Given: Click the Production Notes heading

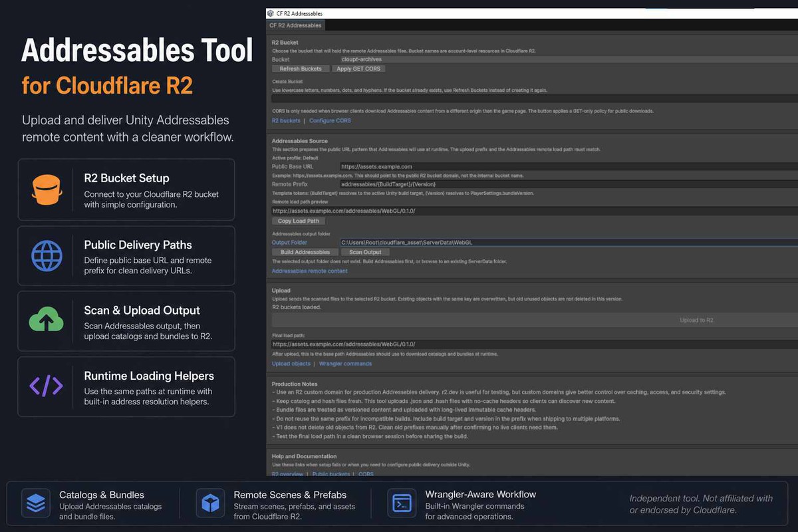Looking at the screenshot, I should pos(295,384).
